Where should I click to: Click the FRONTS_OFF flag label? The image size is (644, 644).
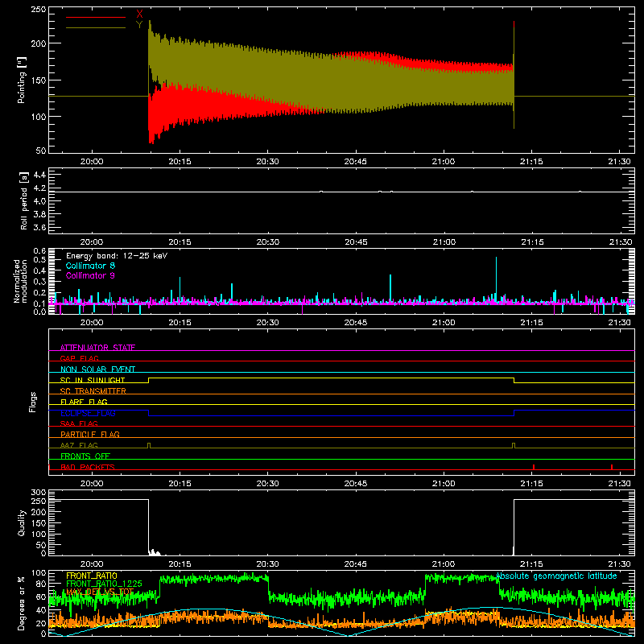tap(85, 456)
